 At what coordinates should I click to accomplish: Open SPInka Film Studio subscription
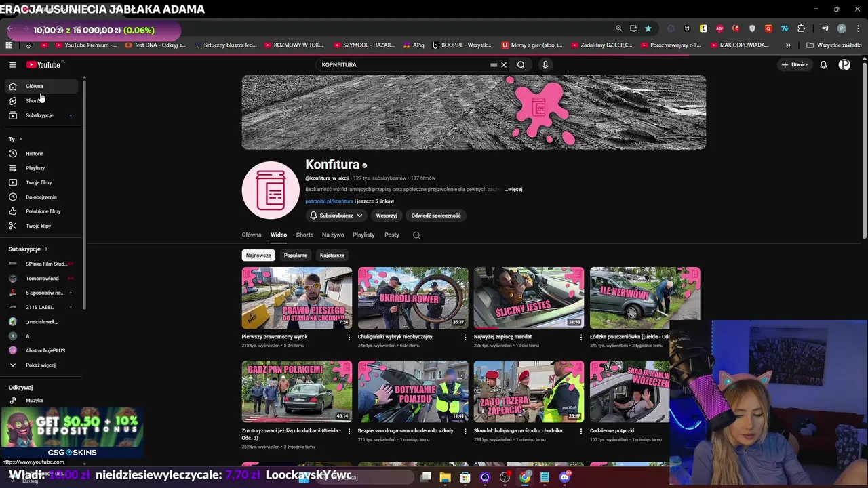(41, 264)
